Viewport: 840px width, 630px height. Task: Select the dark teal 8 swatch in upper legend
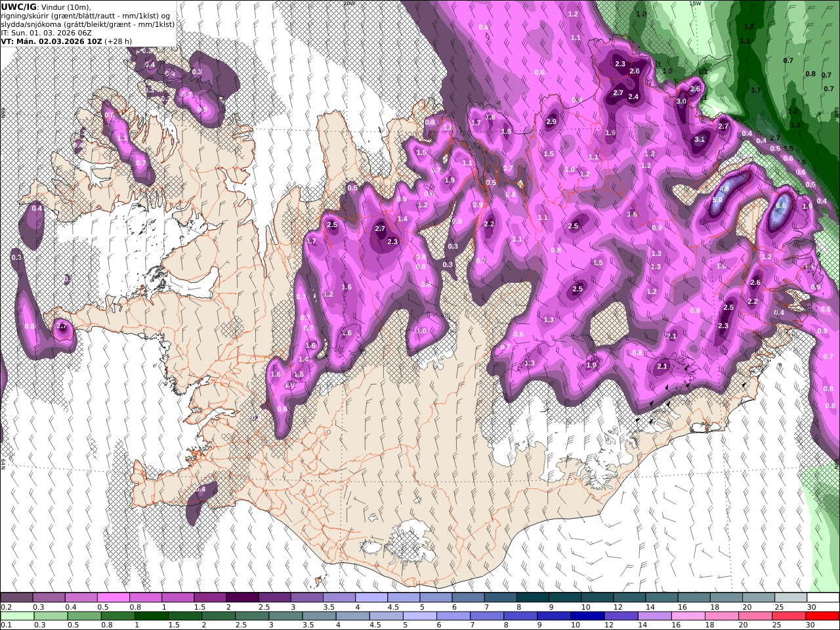[x=532, y=597]
